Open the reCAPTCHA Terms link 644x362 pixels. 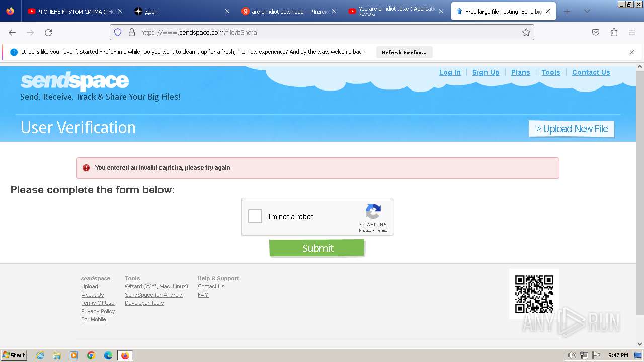tap(382, 230)
